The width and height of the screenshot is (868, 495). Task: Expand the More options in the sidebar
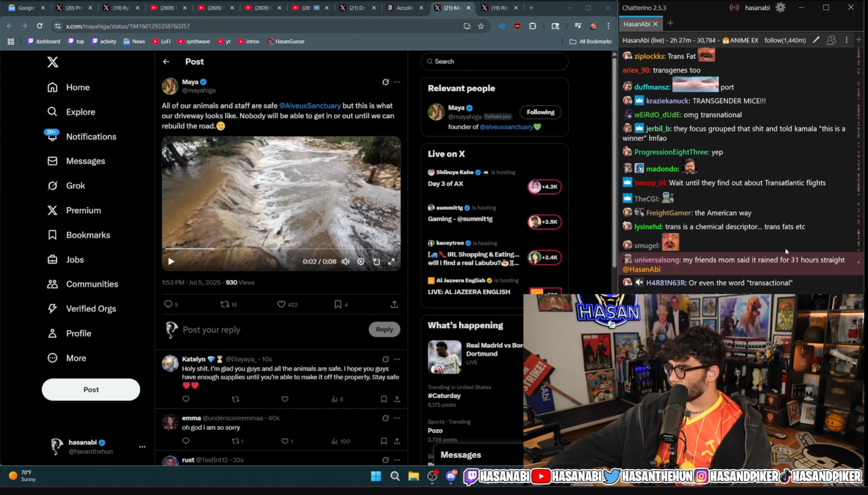[66, 358]
